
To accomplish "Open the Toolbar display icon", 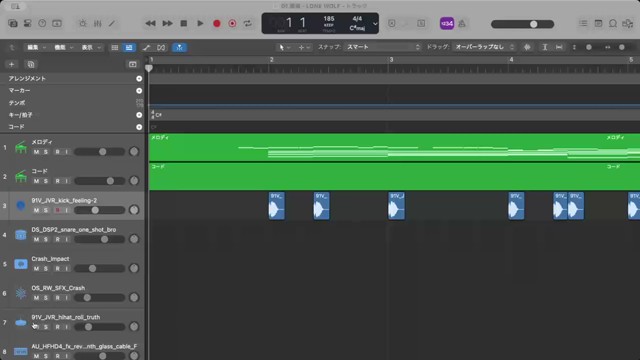I will (x=57, y=24).
